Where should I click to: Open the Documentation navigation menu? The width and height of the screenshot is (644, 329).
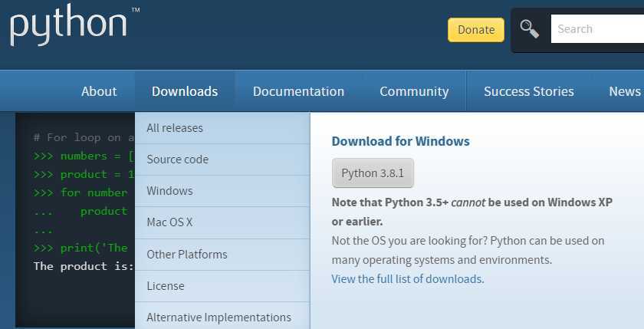[x=298, y=91]
